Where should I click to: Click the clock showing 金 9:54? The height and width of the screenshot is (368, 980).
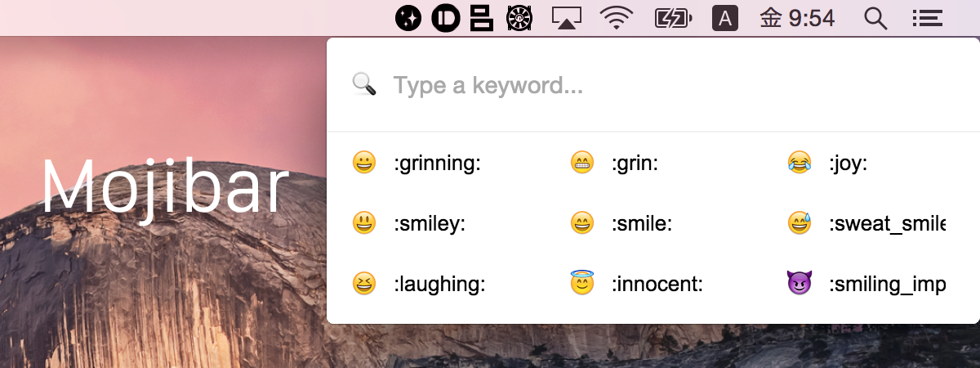[x=797, y=18]
